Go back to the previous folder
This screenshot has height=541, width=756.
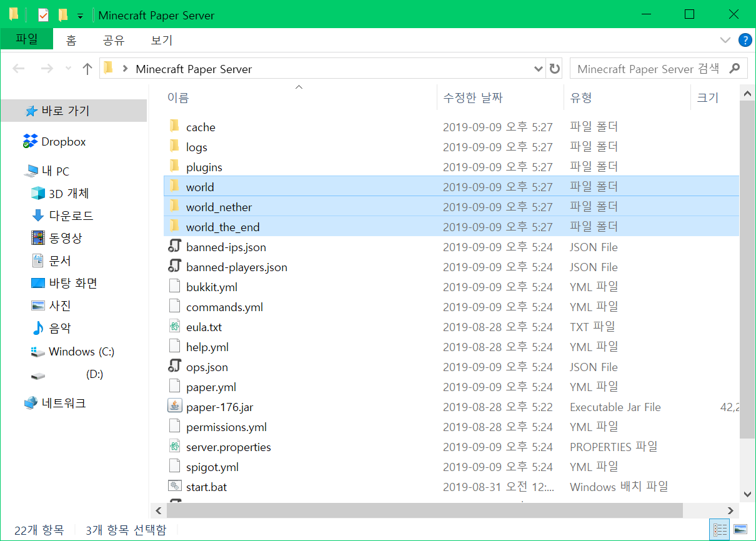[19, 69]
